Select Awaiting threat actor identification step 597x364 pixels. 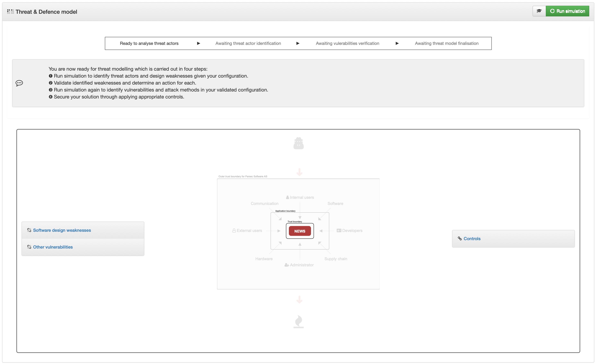248,43
